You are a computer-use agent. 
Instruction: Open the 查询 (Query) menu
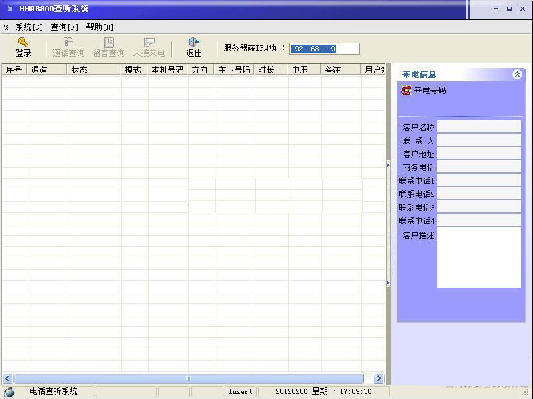click(64, 27)
